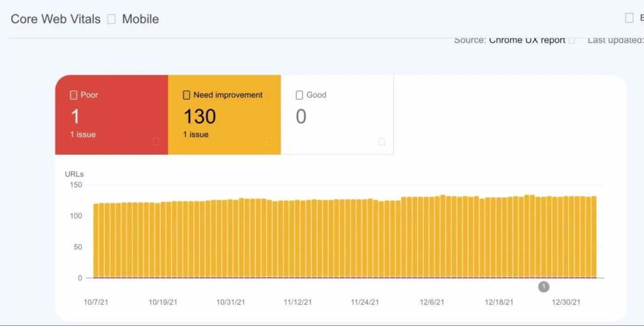
Task: Click "1 issue" under Need improvement
Action: pyautogui.click(x=196, y=135)
